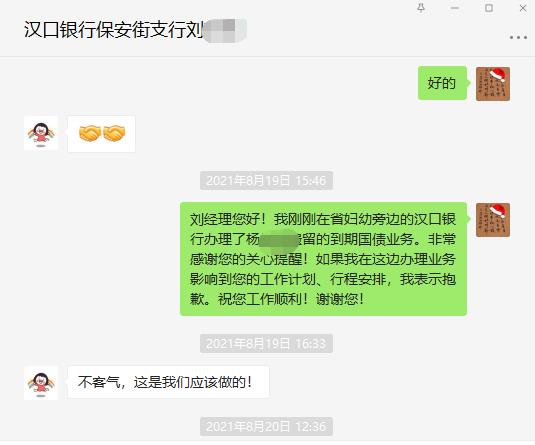Click own avatar beside '好的' message
Image resolution: width=535 pixels, height=445 pixels.
pyautogui.click(x=493, y=84)
